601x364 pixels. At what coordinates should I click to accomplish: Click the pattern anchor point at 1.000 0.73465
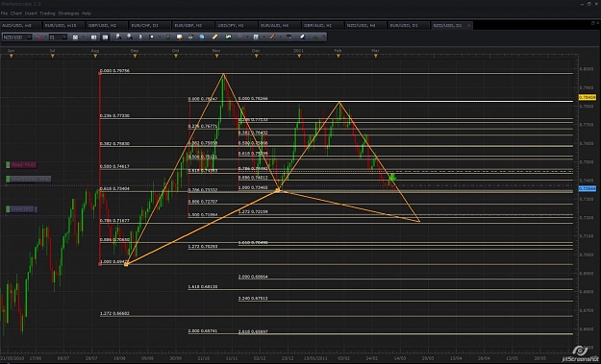point(279,190)
